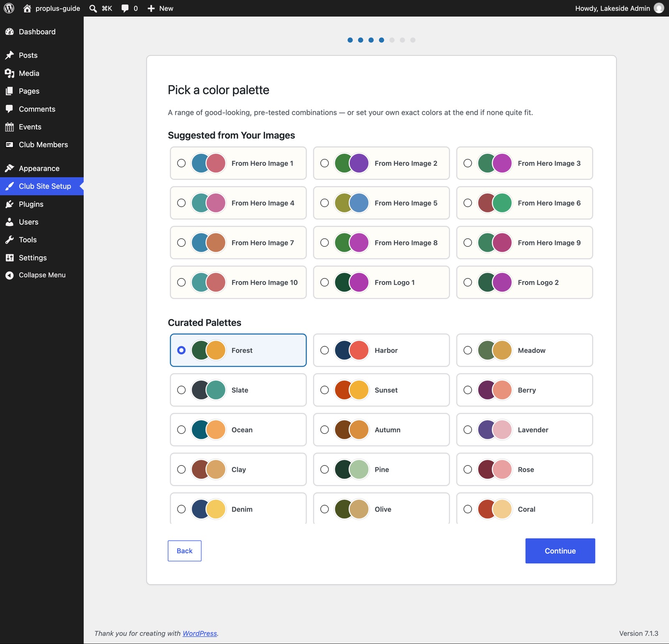
Task: Select the Berry palette radio button
Action: point(468,390)
